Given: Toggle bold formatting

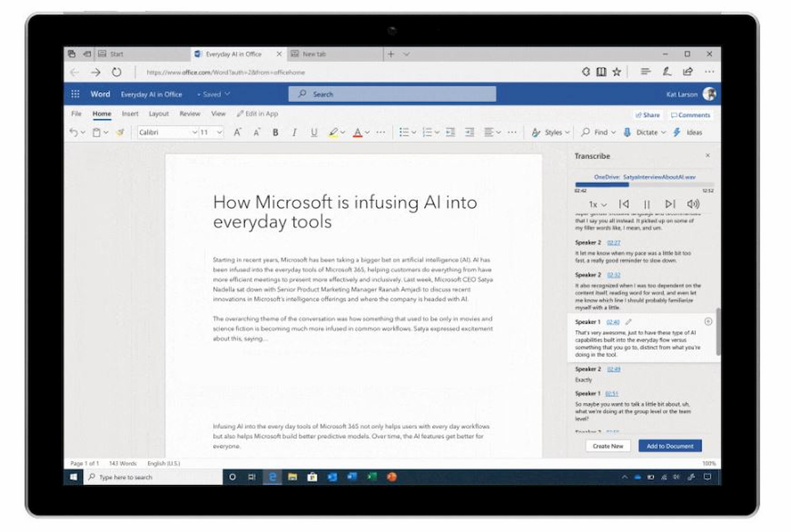Looking at the screenshot, I should (x=276, y=132).
